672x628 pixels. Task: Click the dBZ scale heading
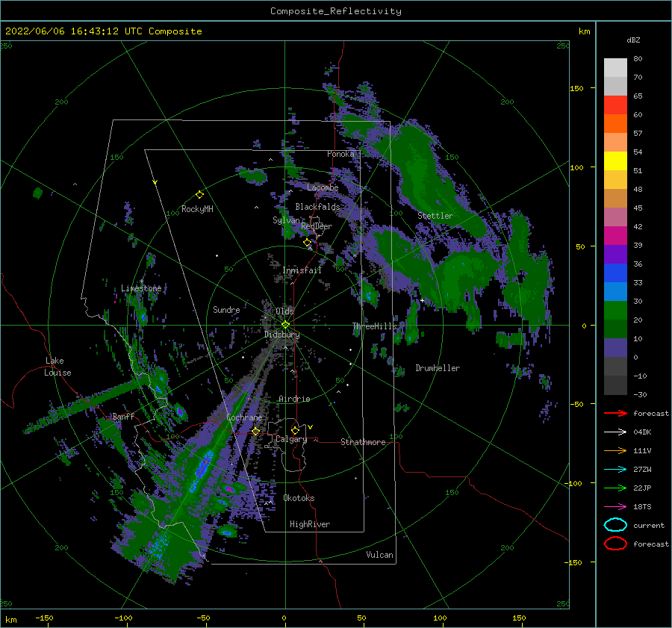633,40
